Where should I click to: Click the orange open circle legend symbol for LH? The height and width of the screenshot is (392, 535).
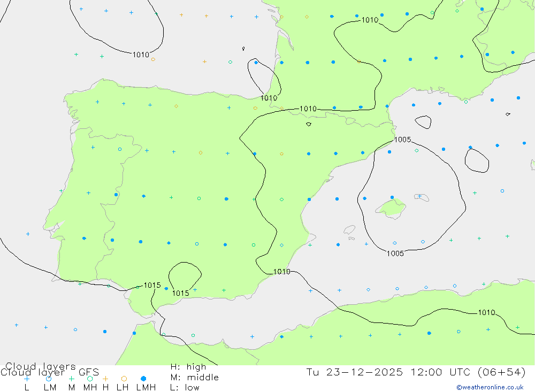pos(124,379)
